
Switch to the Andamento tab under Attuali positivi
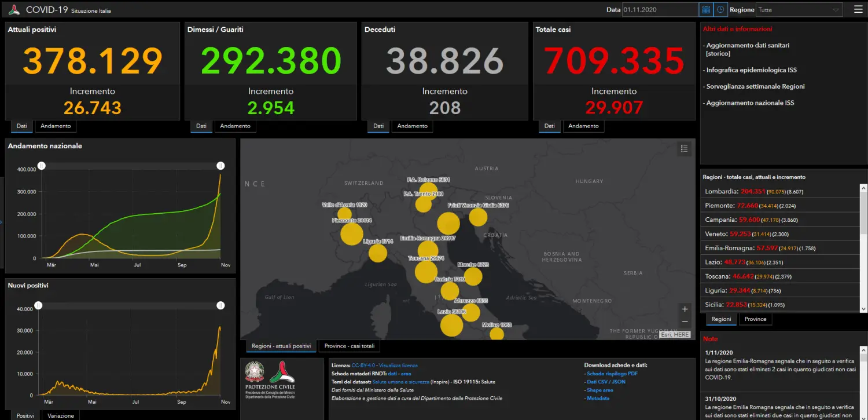(56, 126)
